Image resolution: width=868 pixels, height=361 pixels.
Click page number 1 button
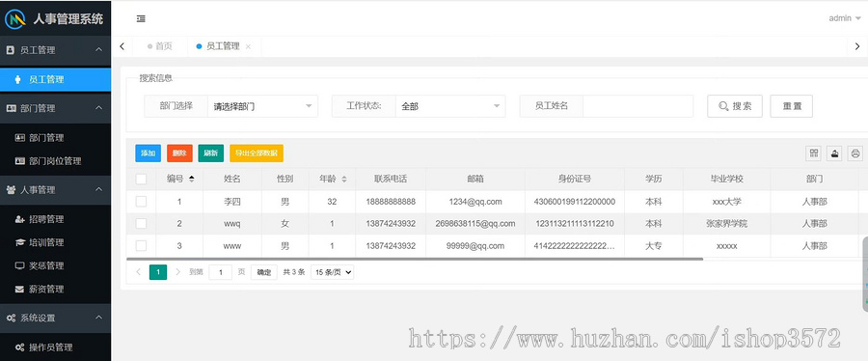(158, 272)
